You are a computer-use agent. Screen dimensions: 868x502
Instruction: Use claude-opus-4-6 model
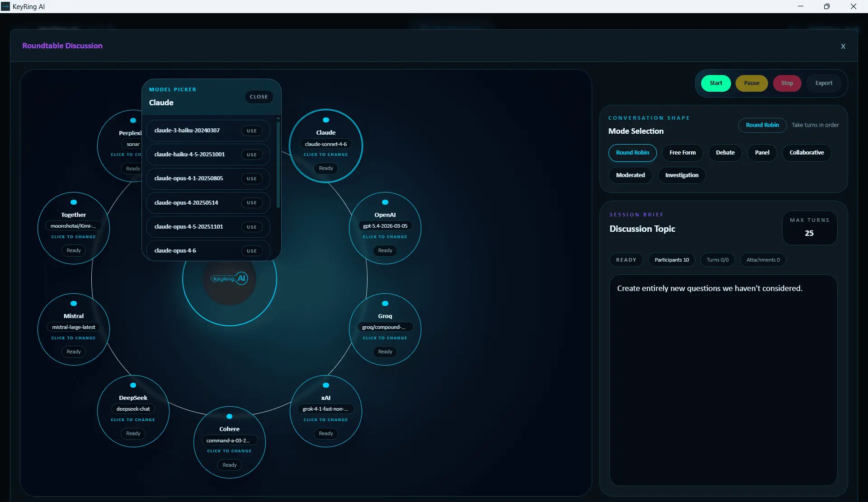point(252,251)
